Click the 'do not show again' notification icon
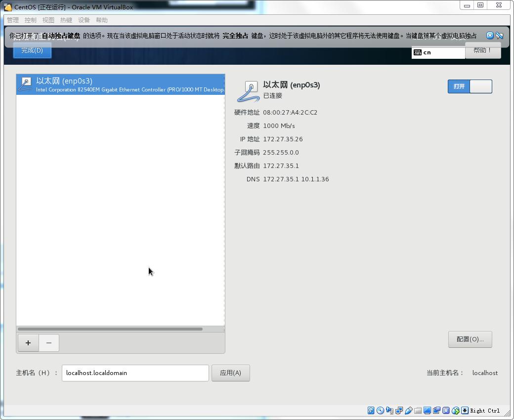The height and width of the screenshot is (420, 514). [499, 35]
